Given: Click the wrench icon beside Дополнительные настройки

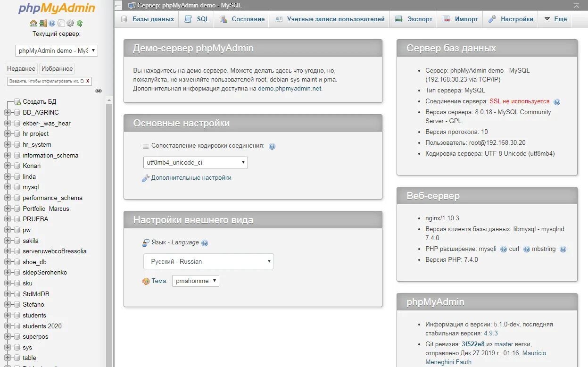Looking at the screenshot, I should (146, 178).
